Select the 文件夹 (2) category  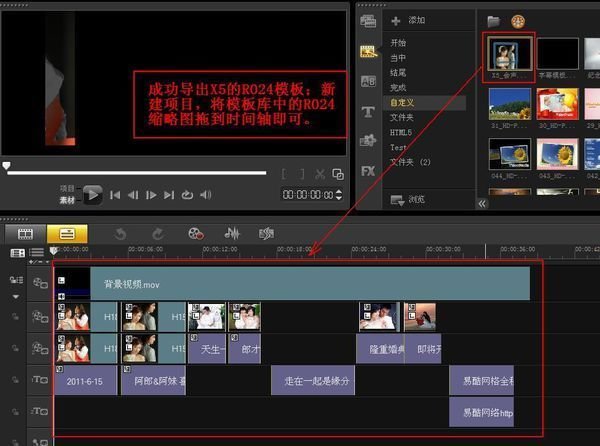(410, 162)
